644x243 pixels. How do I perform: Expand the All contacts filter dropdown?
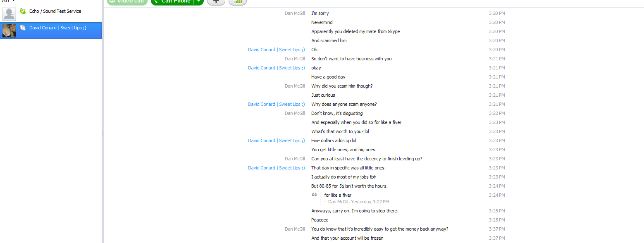[8, 1]
